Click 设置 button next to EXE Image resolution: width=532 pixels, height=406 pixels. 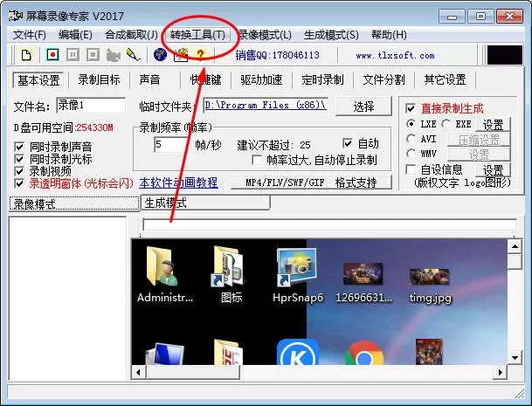tap(493, 125)
